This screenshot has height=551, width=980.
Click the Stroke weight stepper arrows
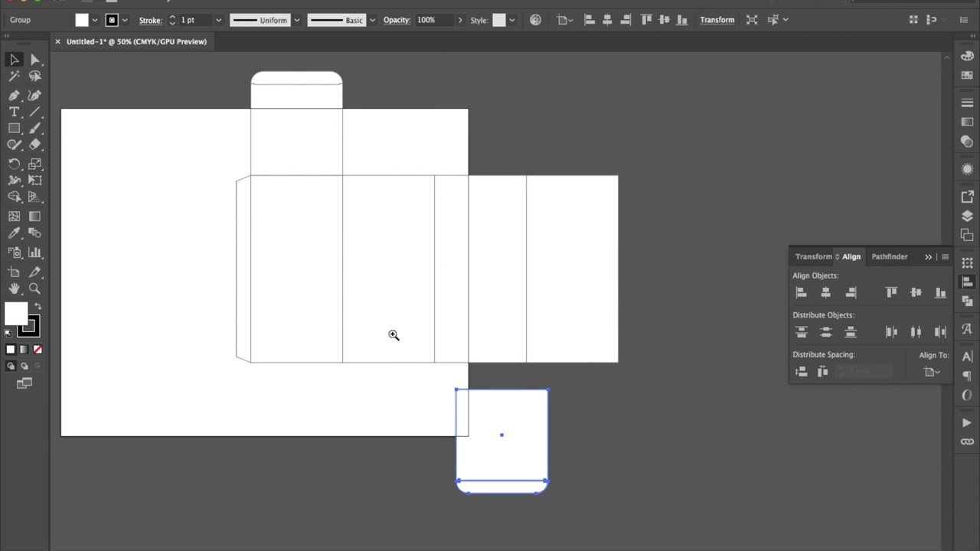tap(172, 20)
